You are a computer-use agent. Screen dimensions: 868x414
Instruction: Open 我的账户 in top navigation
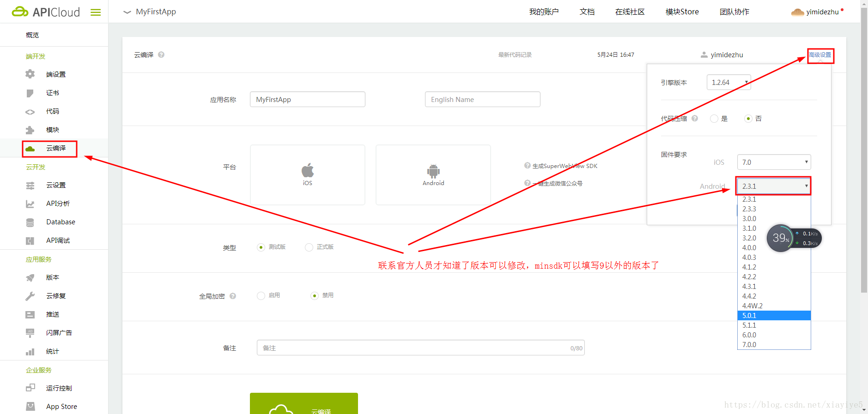pyautogui.click(x=544, y=12)
